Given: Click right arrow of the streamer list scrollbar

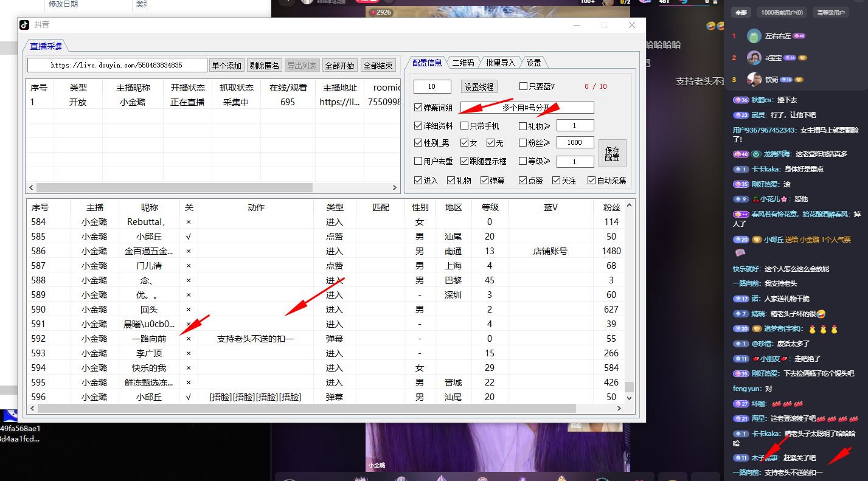Looking at the screenshot, I should 396,188.
